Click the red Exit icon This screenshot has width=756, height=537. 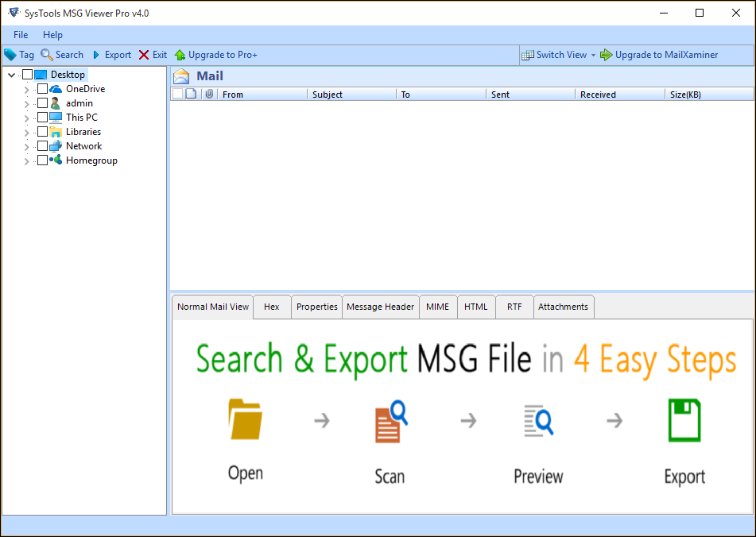pos(144,55)
